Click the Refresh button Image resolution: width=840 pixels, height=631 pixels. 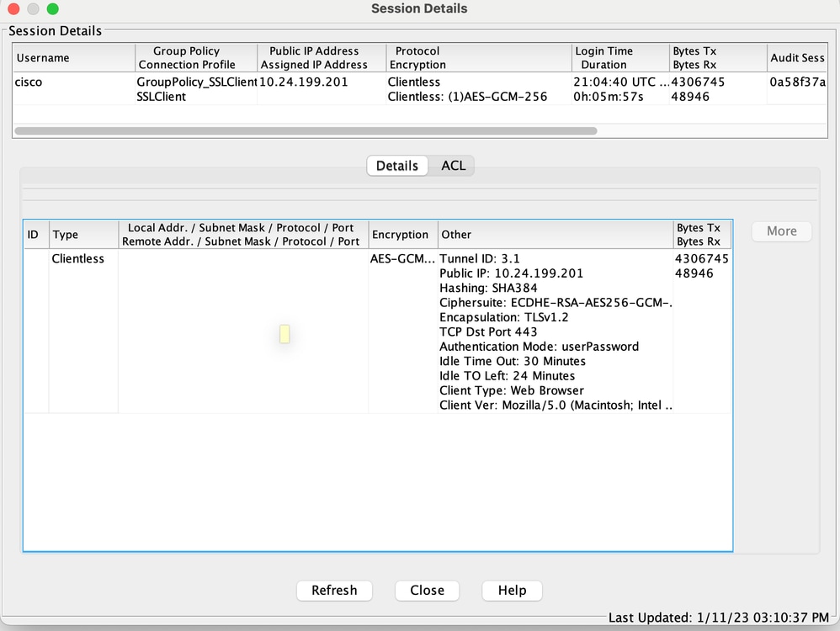coord(334,591)
